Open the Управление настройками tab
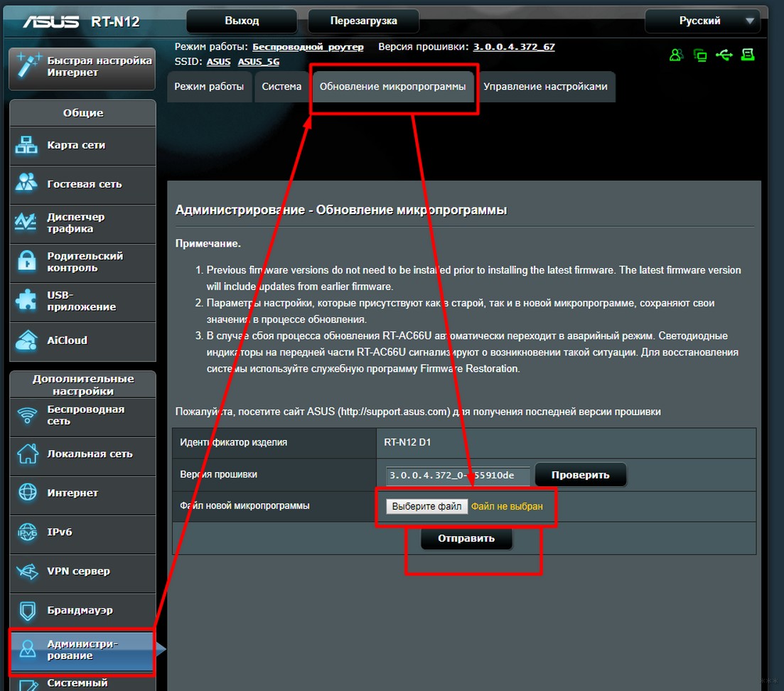 point(545,87)
